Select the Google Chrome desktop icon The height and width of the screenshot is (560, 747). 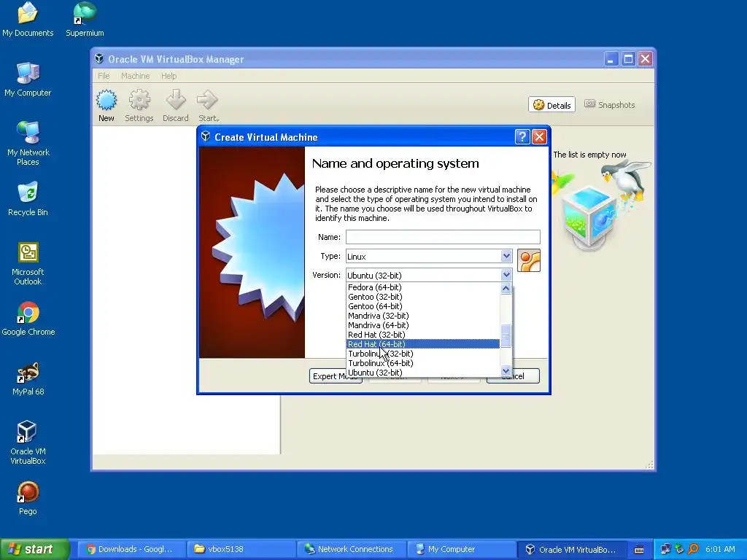tap(28, 319)
